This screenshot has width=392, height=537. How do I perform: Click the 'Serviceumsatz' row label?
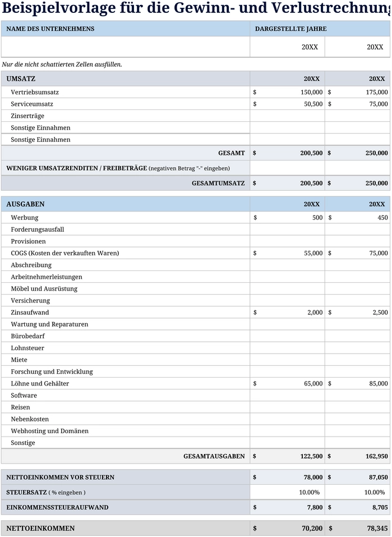point(32,104)
